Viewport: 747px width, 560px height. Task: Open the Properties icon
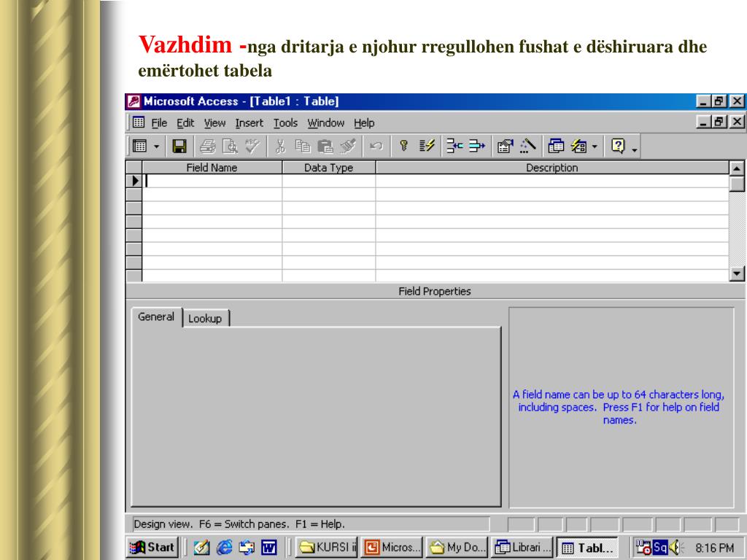coord(505,146)
